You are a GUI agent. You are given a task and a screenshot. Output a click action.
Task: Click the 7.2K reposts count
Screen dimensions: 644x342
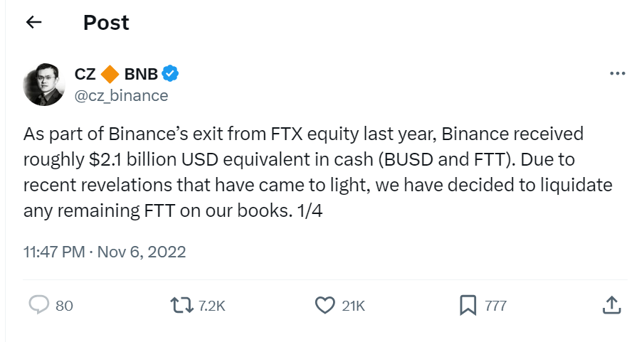coord(212,306)
